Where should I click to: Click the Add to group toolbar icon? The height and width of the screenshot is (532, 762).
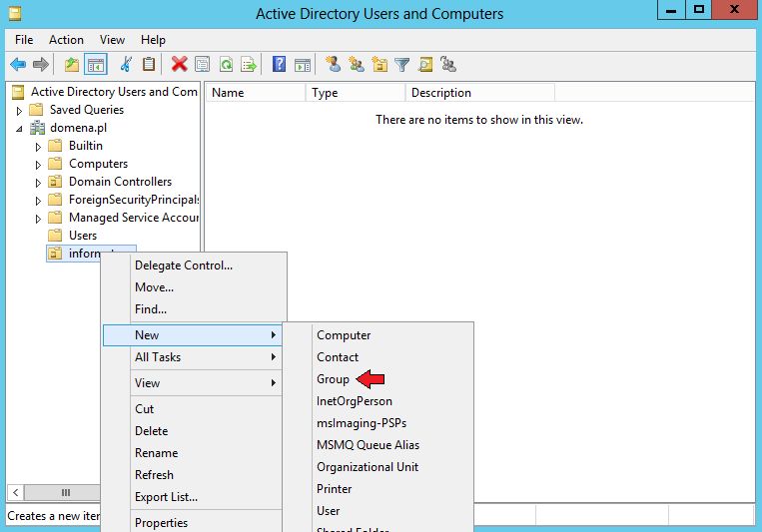[x=448, y=64]
